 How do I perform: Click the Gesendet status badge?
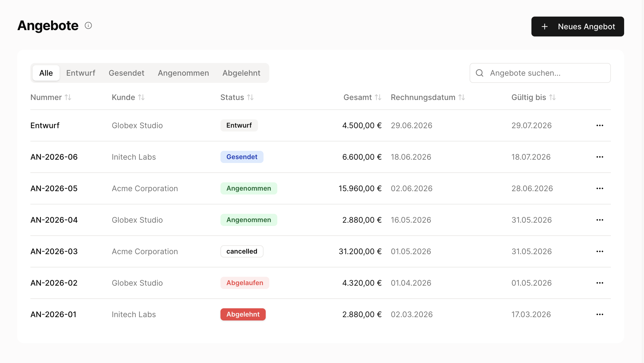tap(242, 157)
